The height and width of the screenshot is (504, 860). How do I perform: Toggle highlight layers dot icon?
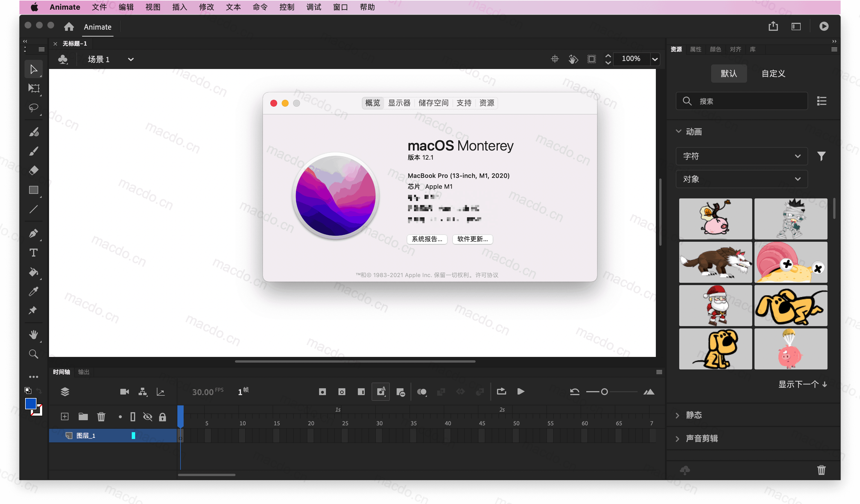point(120,417)
